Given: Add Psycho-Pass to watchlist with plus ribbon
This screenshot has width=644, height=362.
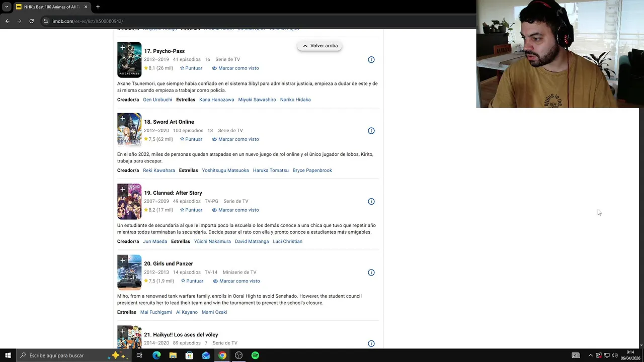Looking at the screenshot, I should pyautogui.click(x=122, y=48).
